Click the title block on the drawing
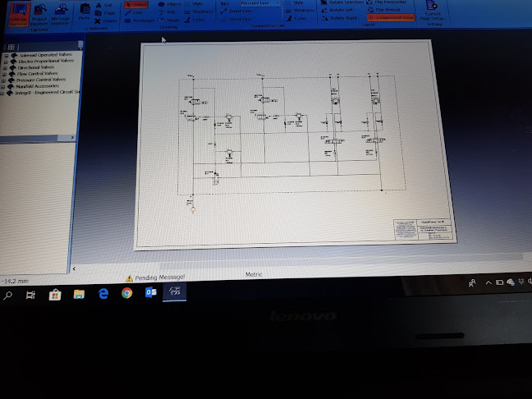 click(x=423, y=229)
